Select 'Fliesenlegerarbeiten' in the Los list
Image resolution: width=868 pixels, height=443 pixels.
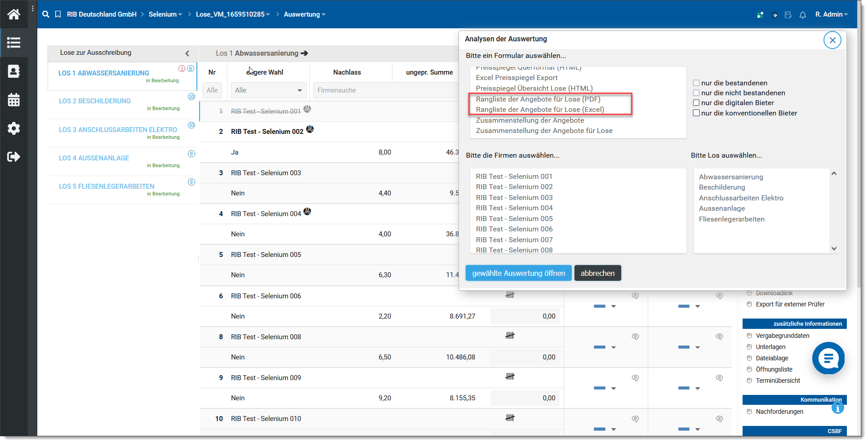[731, 219]
